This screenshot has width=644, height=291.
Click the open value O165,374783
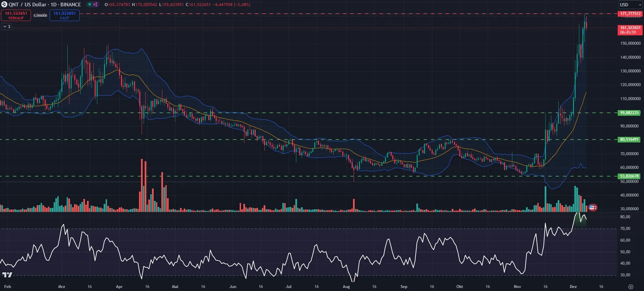[x=117, y=5]
